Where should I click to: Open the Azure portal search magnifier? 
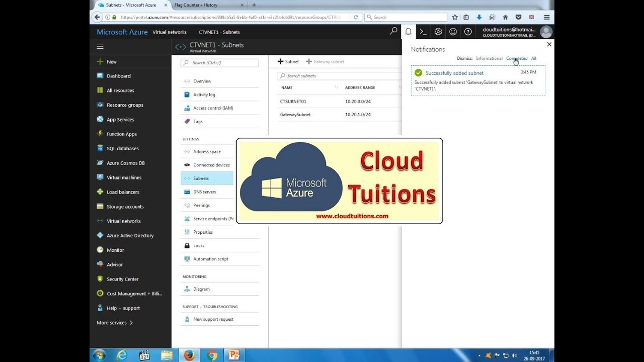[393, 31]
